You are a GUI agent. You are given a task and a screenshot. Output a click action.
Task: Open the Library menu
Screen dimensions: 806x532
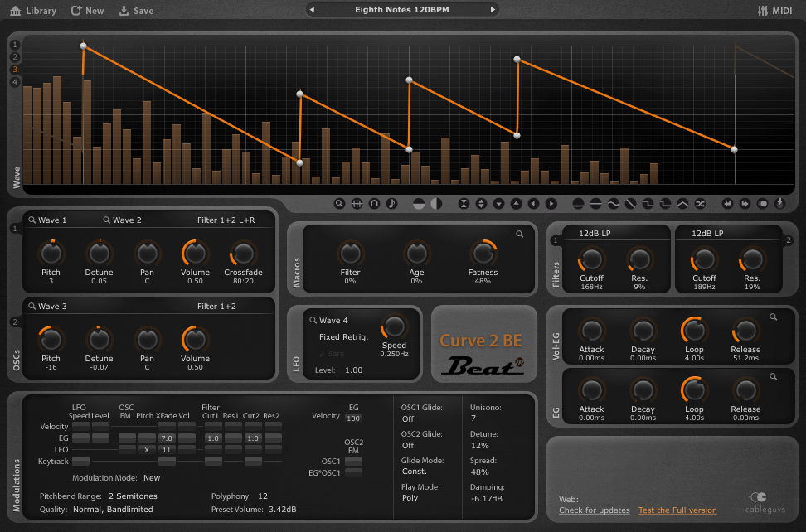pos(33,11)
